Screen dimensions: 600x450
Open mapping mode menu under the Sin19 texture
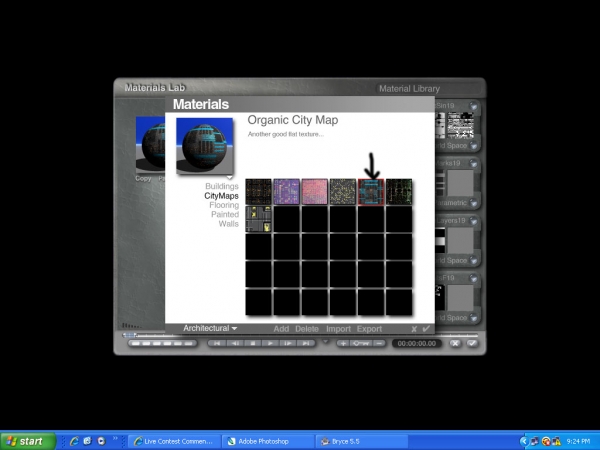click(473, 145)
